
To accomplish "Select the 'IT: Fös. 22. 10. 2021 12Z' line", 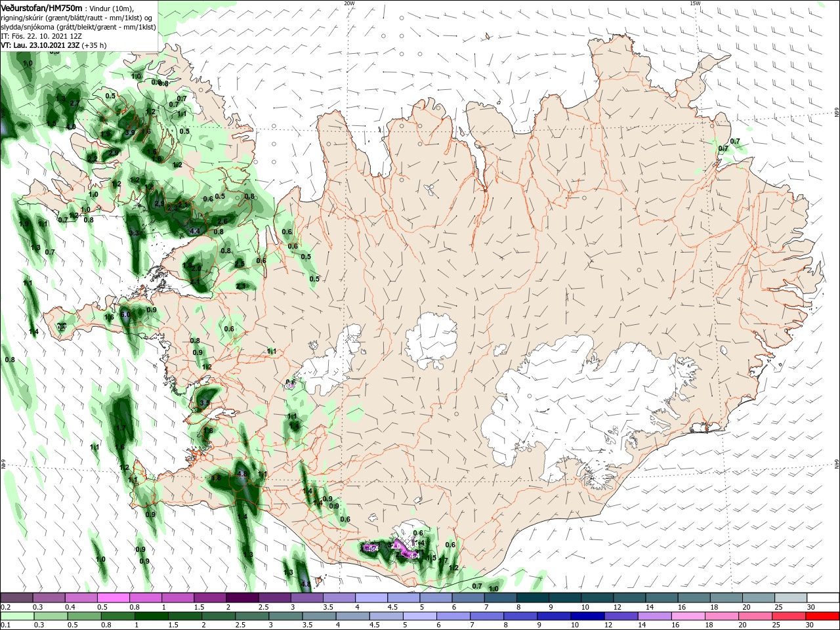I will click(40, 36).
